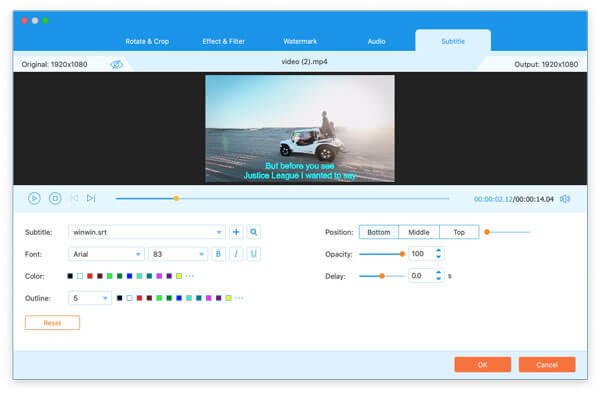Open the font size 83 dropdown

coord(178,254)
